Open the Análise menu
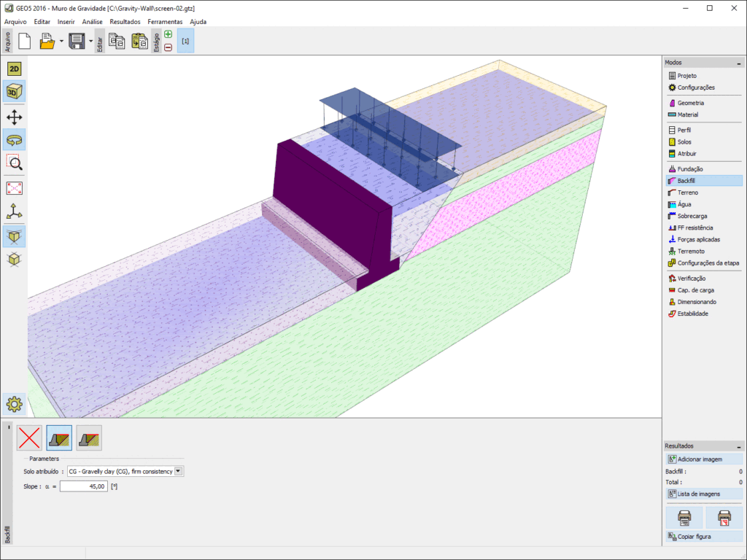Screen dimensions: 747x560 pos(92,22)
